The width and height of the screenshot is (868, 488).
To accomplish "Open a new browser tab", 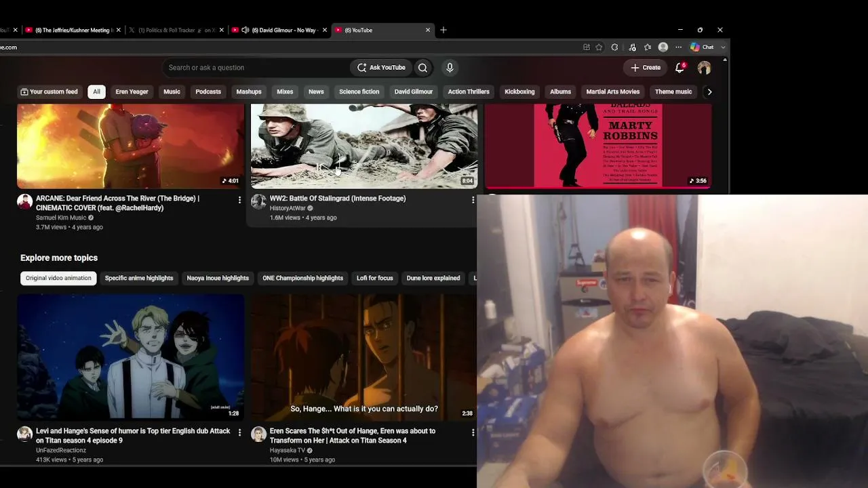I will [443, 30].
